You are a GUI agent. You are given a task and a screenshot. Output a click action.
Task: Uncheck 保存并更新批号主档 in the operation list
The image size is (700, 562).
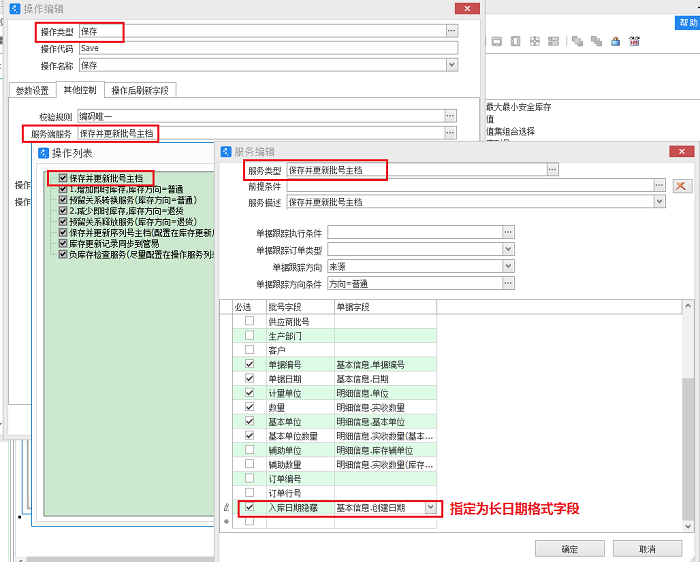pos(63,179)
